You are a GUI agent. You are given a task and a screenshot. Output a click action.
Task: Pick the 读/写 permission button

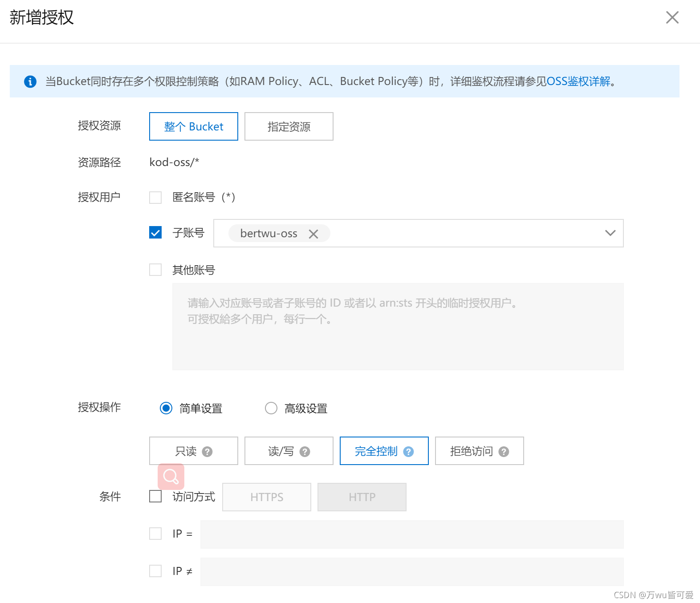pyautogui.click(x=289, y=451)
